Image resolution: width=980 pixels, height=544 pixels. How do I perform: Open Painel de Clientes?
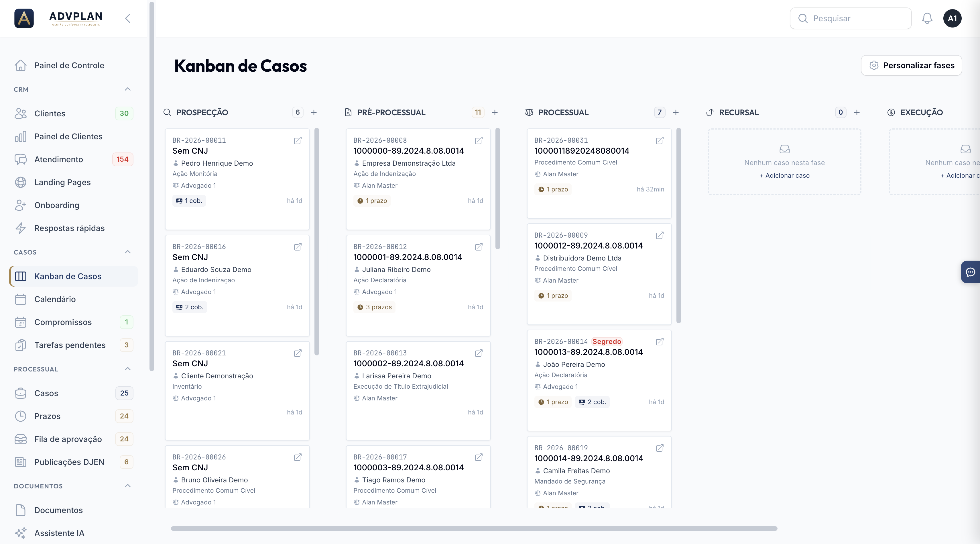[73, 136]
